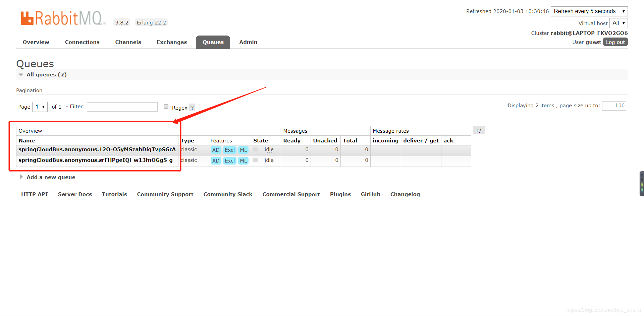The width and height of the screenshot is (644, 316).
Task: Focus the Filter text field
Action: click(x=122, y=107)
